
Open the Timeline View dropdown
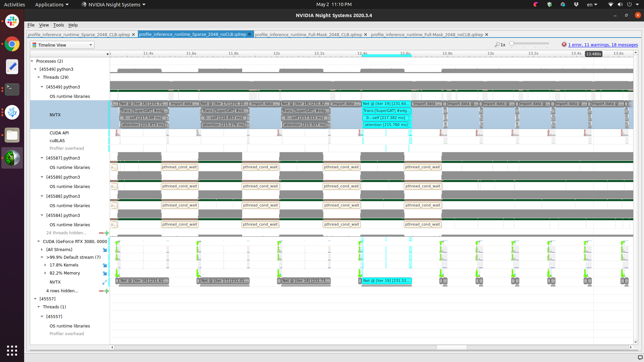[62, 45]
